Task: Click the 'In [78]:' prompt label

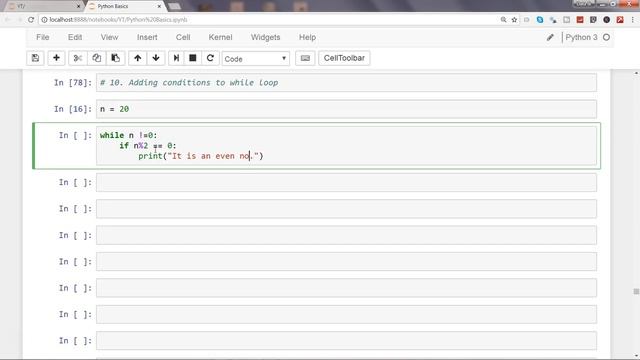Action: [x=73, y=83]
